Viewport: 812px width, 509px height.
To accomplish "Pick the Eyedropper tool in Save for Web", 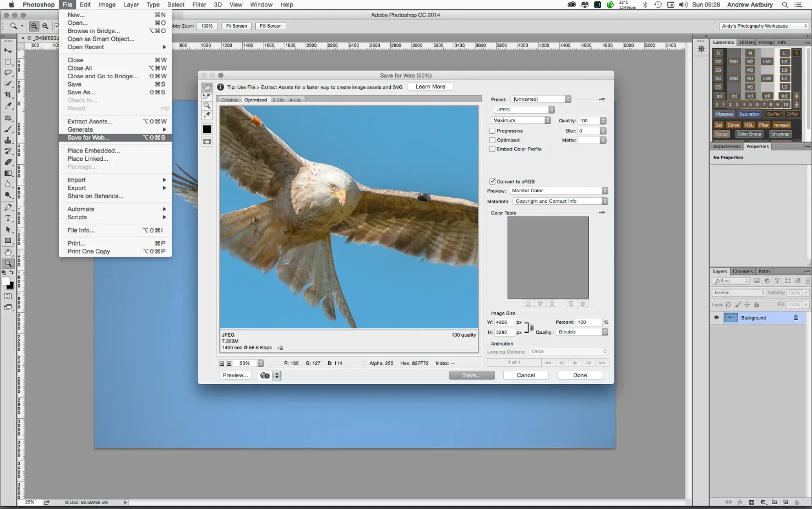I will click(x=207, y=115).
